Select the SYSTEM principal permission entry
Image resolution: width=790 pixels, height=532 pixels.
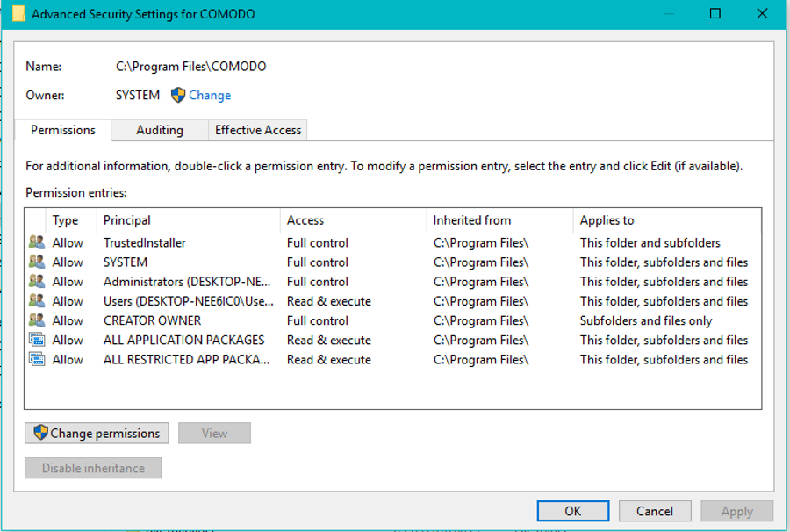point(393,262)
